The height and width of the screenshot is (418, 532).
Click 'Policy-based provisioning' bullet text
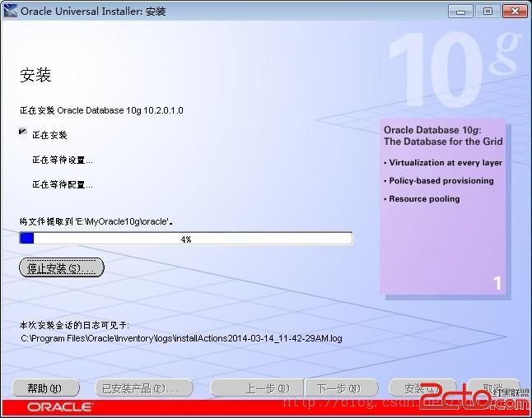(441, 181)
